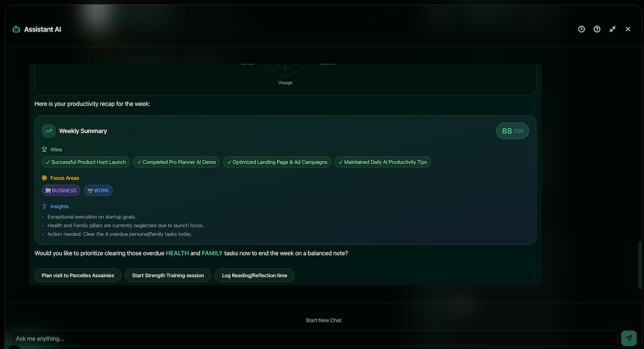Toggle the Maintained Daily AI Productivity Tips chip

(x=383, y=162)
